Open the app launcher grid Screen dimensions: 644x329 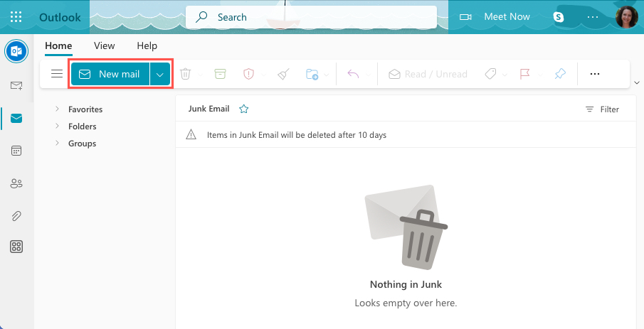[16, 17]
